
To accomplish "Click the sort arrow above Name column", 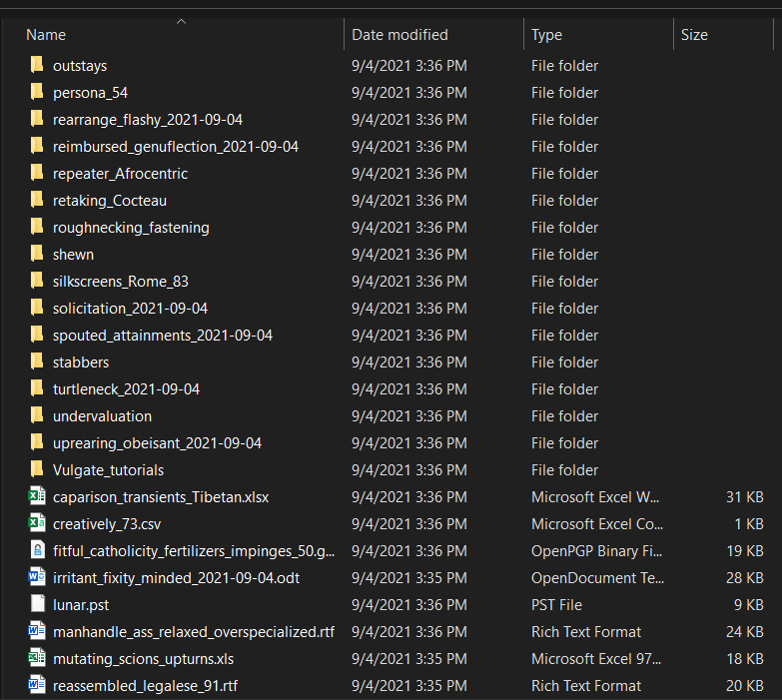I will point(182,21).
